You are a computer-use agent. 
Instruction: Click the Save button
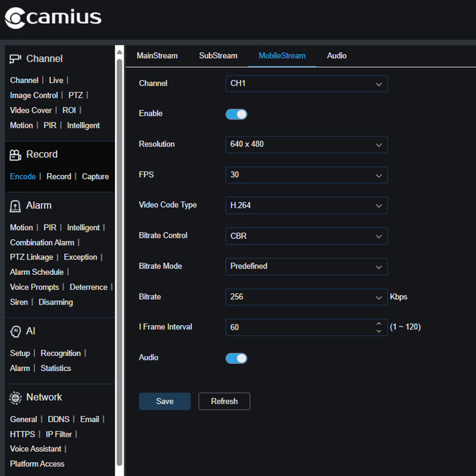(164, 401)
